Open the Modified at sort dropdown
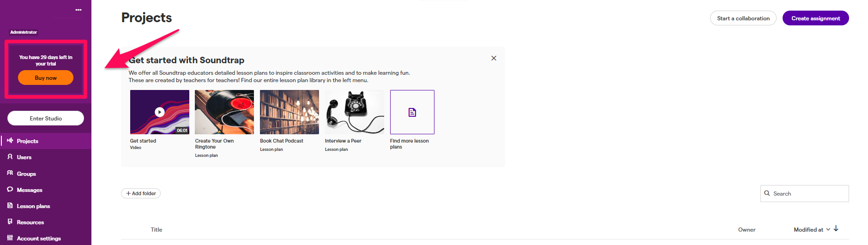 click(812, 229)
